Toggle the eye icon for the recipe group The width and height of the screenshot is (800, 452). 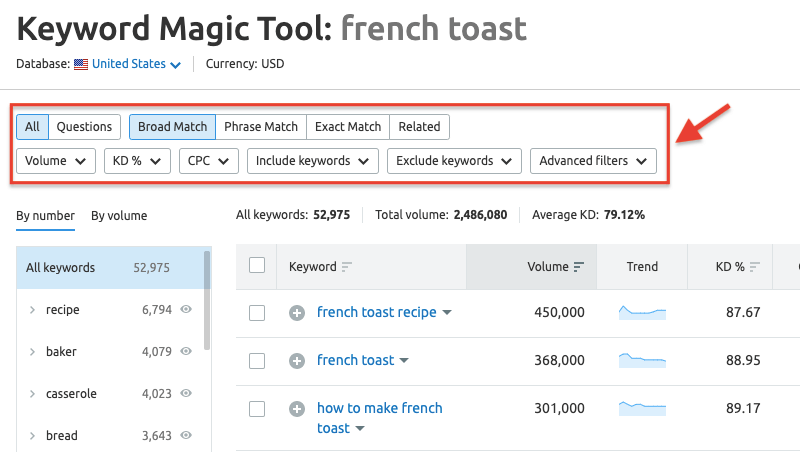pyautogui.click(x=186, y=309)
